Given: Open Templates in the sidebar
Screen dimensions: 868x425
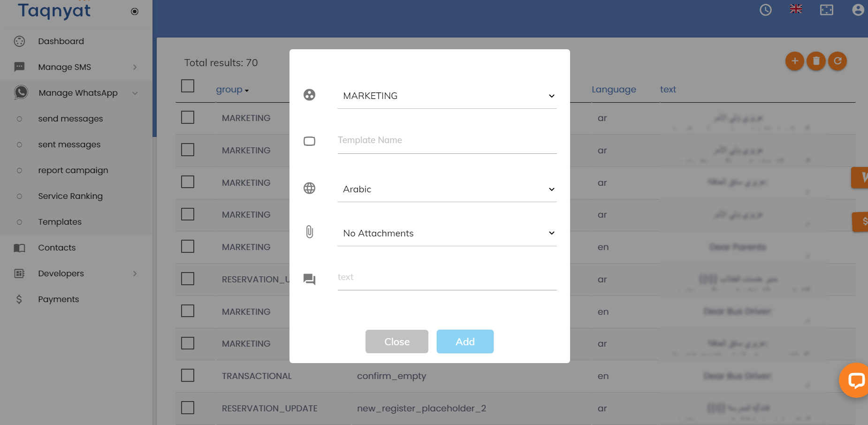Looking at the screenshot, I should (x=60, y=222).
